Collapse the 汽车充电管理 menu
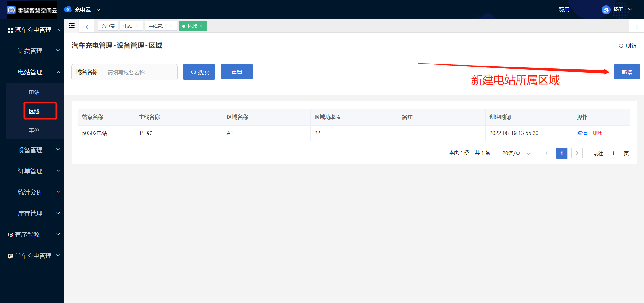The image size is (644, 303). tap(58, 30)
